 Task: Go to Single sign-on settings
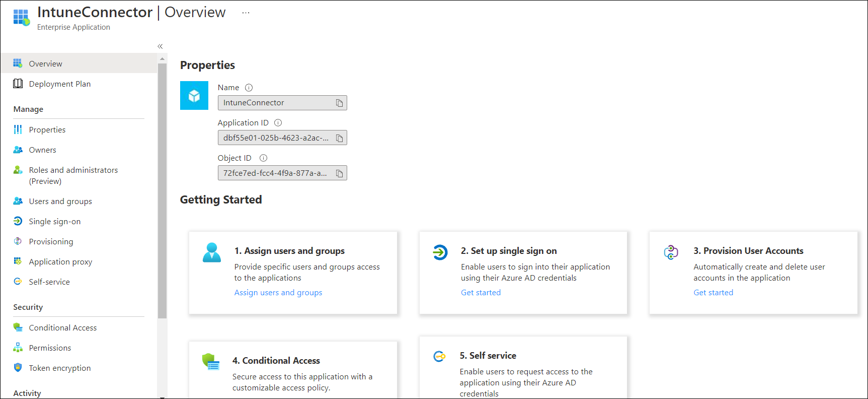click(54, 222)
